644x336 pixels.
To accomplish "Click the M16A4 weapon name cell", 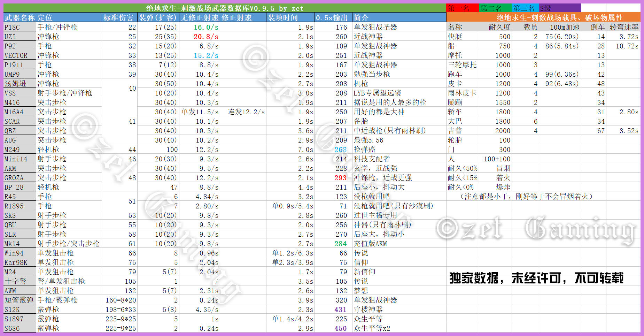I will [20, 112].
